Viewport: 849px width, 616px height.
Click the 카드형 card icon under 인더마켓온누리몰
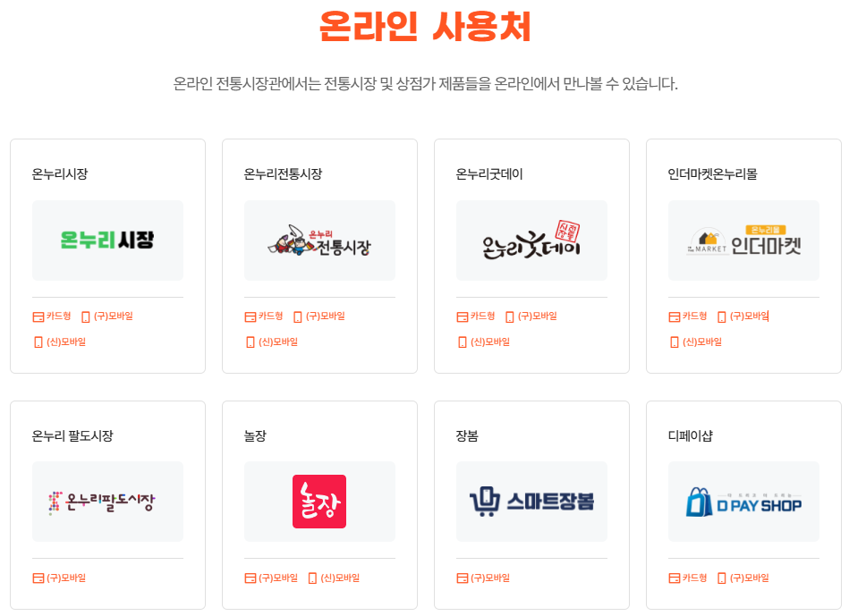click(x=675, y=317)
